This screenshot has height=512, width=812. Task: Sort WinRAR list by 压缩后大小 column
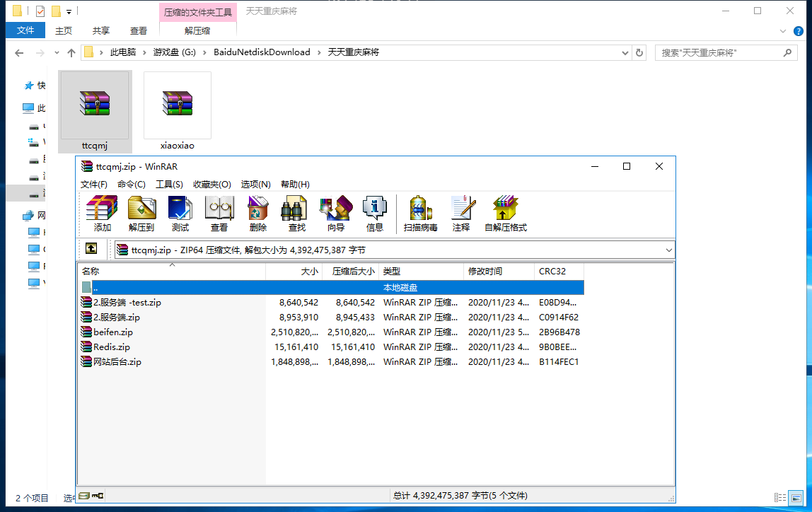351,272
